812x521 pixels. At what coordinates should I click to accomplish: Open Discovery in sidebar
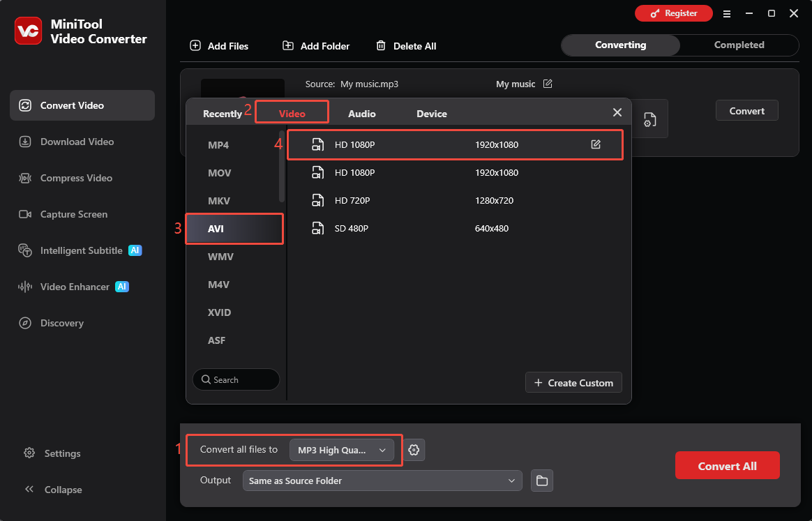click(82, 323)
